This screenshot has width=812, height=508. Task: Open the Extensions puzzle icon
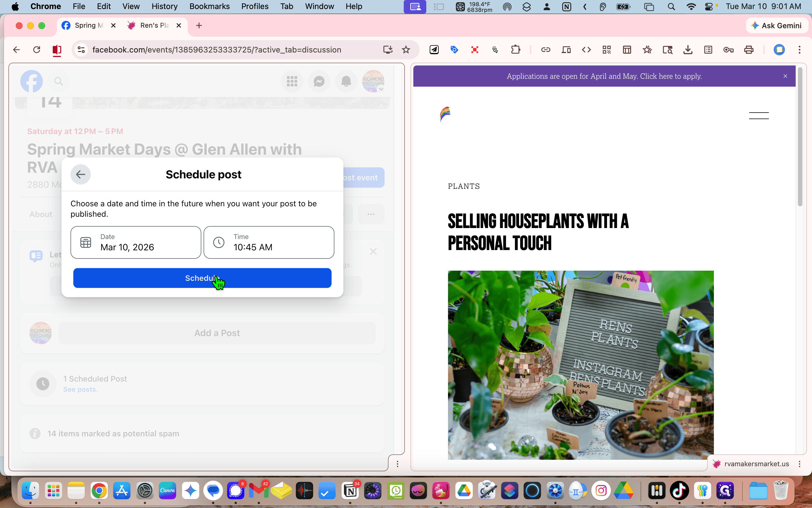tap(515, 50)
